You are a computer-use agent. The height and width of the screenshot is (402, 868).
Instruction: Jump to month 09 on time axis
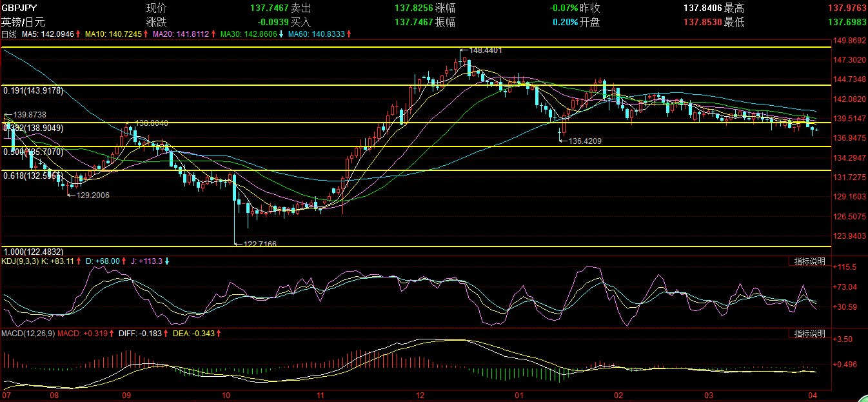126,395
